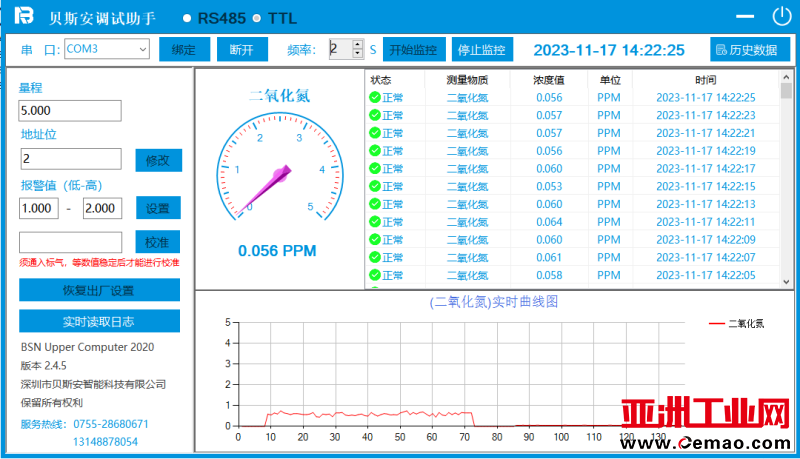Click green status icon for 14:22:11 row

(375, 222)
